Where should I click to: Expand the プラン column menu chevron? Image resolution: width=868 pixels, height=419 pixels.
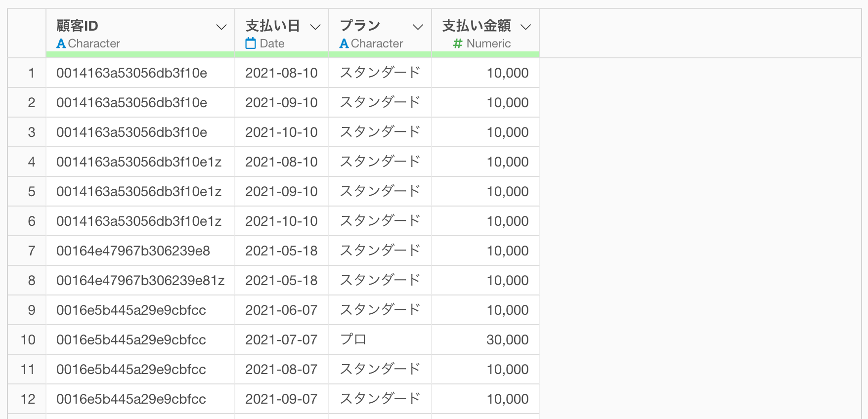click(418, 27)
